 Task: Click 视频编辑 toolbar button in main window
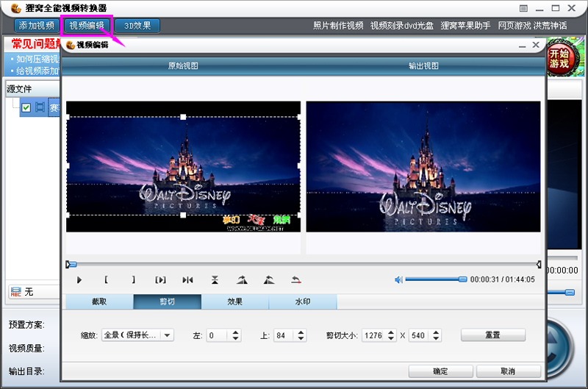pyautogui.click(x=87, y=26)
